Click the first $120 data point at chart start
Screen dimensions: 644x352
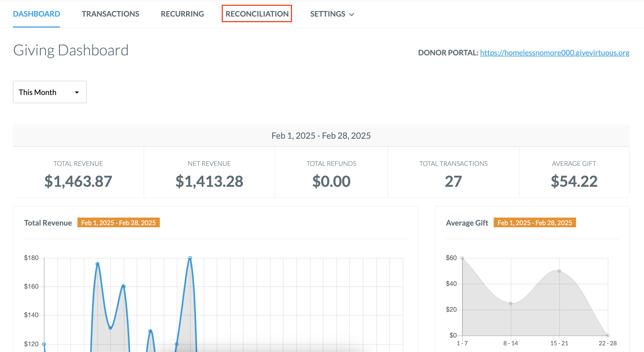pyautogui.click(x=44, y=344)
